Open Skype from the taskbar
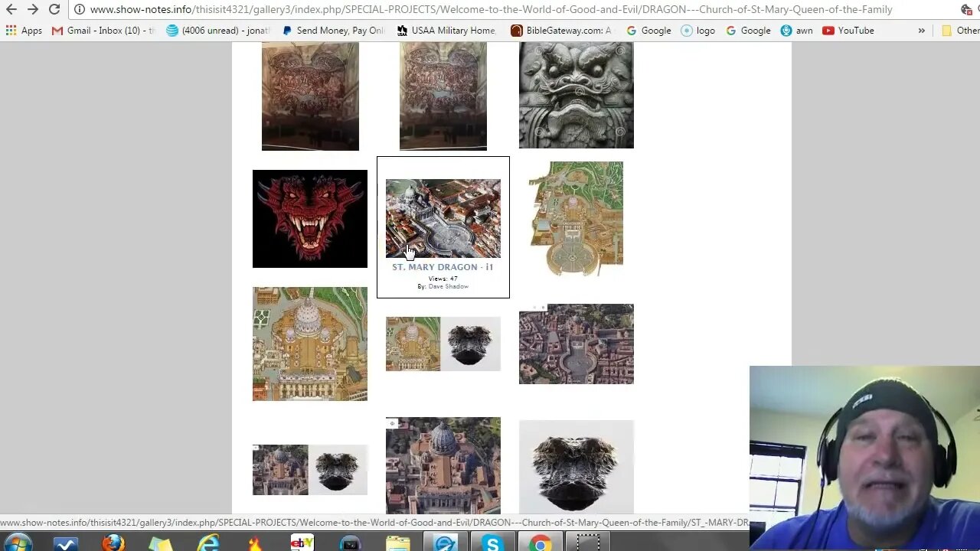 (x=492, y=543)
